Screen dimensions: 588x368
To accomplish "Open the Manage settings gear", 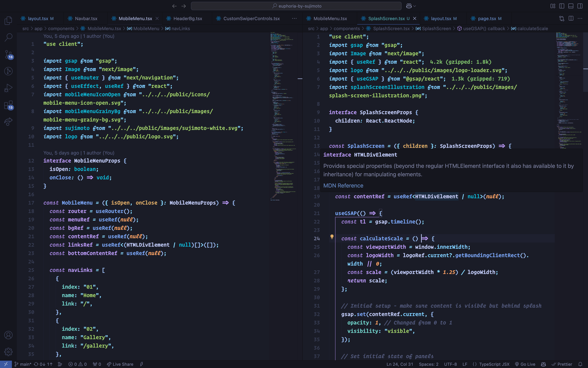I will point(8,352).
